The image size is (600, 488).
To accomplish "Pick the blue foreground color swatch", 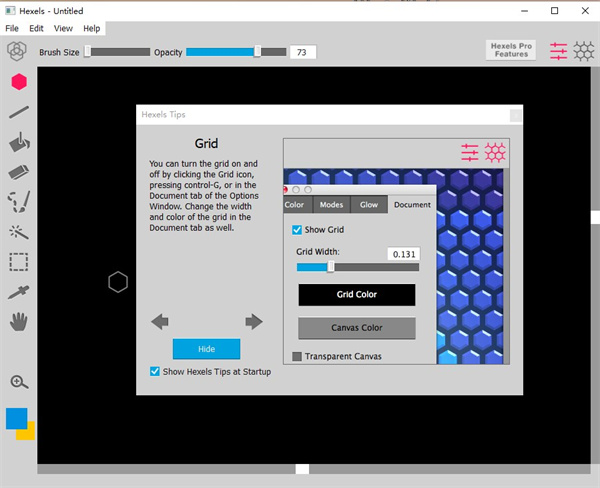I will point(16,418).
